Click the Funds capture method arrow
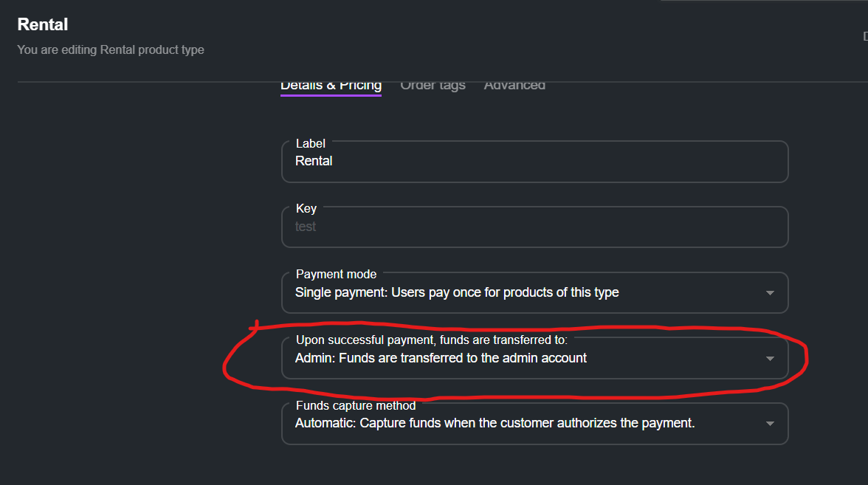 coord(770,424)
